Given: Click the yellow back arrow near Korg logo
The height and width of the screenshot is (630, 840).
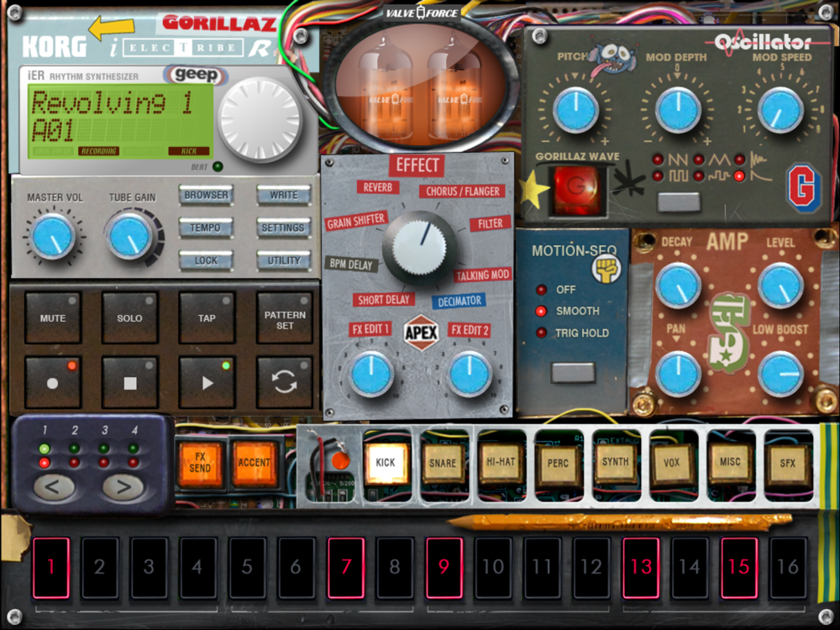Looking at the screenshot, I should [x=112, y=29].
